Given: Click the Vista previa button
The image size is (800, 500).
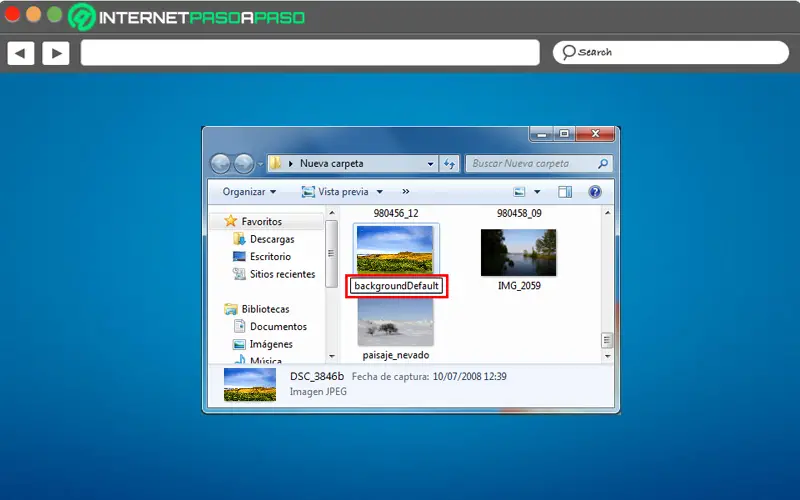Looking at the screenshot, I should pos(335,192).
